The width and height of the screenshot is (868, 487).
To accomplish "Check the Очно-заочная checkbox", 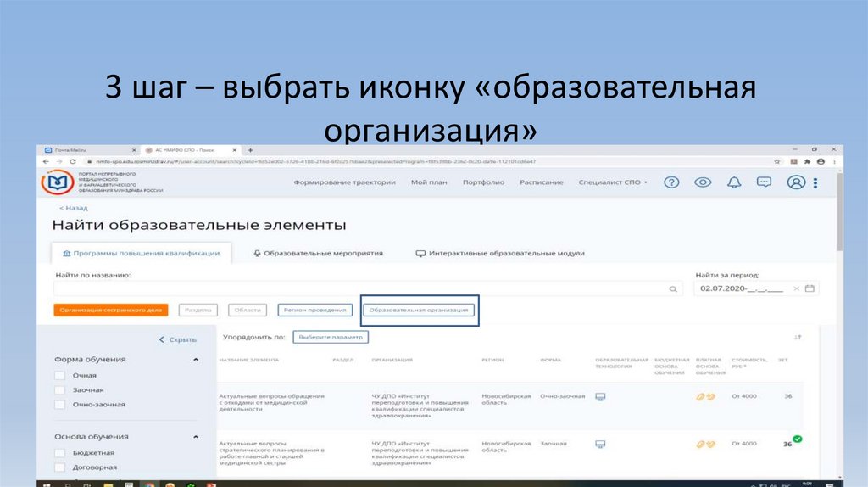I will pyautogui.click(x=60, y=405).
